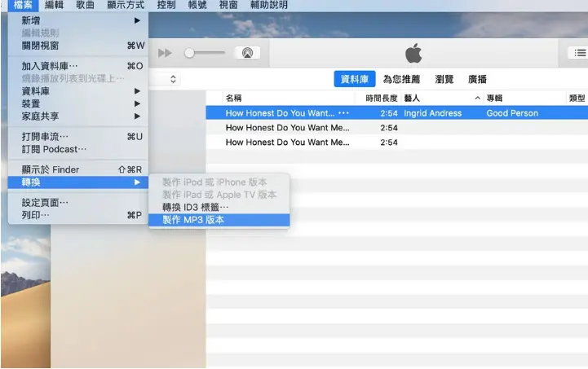This screenshot has width=588, height=369.
Task: Click the fast-forward next track button
Action: (x=165, y=53)
